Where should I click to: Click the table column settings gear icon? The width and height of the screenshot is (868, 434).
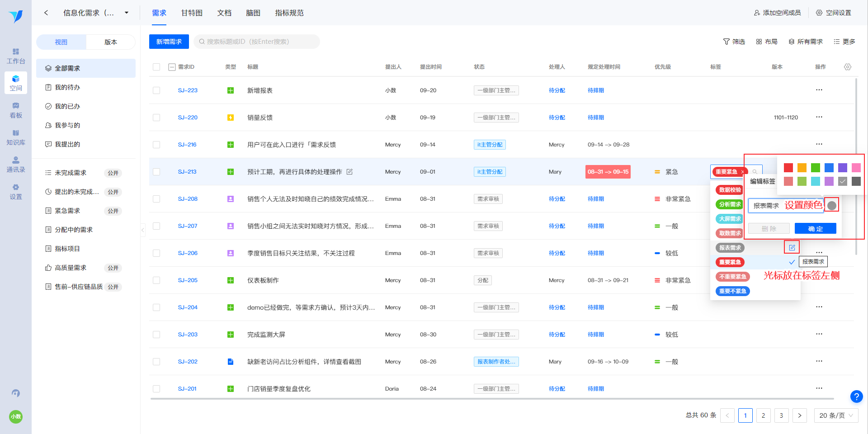(x=848, y=67)
